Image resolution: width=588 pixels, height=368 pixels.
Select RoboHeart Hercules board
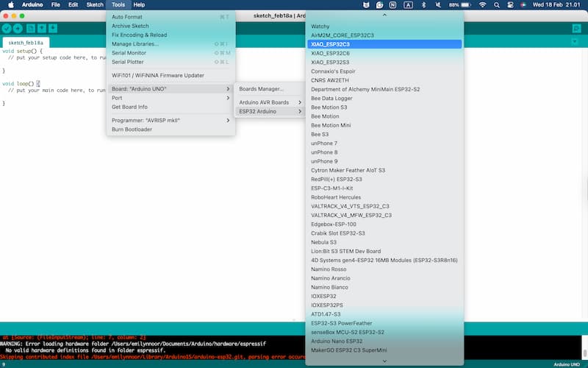pyautogui.click(x=384, y=197)
